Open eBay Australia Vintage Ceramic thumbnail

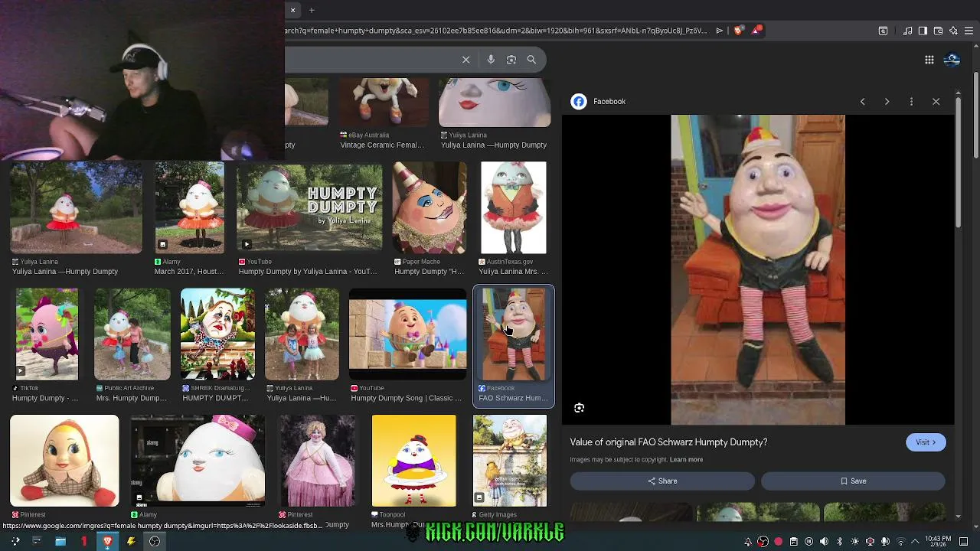[384, 102]
